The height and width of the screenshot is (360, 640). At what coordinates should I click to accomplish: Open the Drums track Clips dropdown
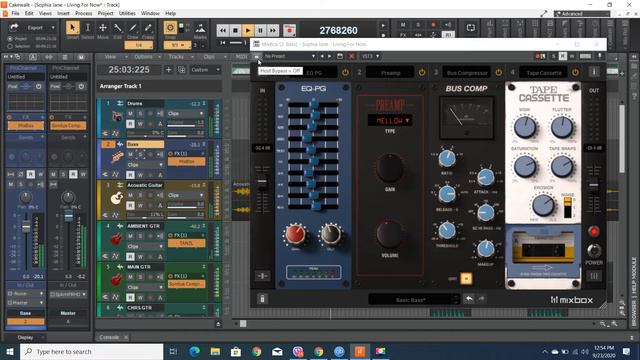point(185,113)
